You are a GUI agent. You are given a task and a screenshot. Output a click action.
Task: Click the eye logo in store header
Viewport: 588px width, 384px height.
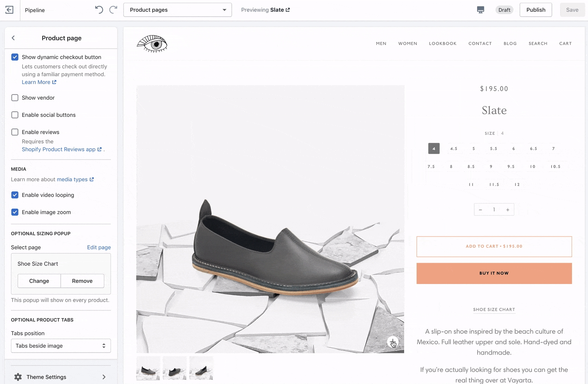point(152,44)
